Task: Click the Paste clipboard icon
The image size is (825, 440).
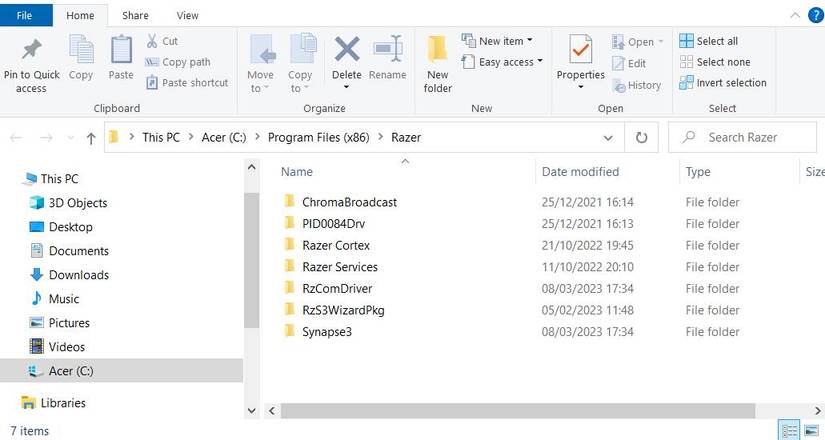Action: 121,49
